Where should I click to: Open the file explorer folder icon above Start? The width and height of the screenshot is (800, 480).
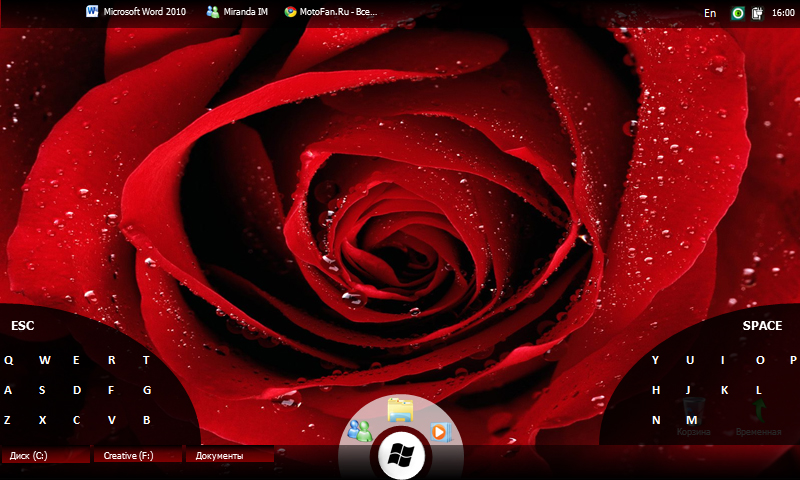tap(400, 410)
